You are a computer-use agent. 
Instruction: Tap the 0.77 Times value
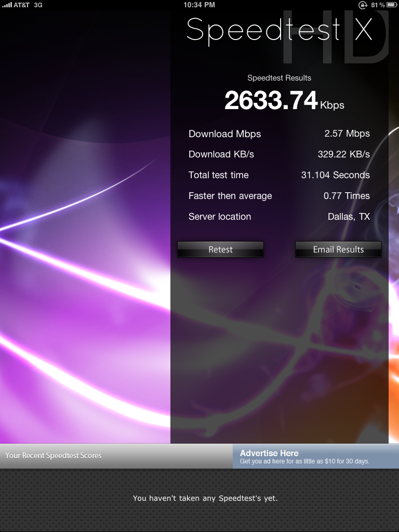(x=347, y=196)
